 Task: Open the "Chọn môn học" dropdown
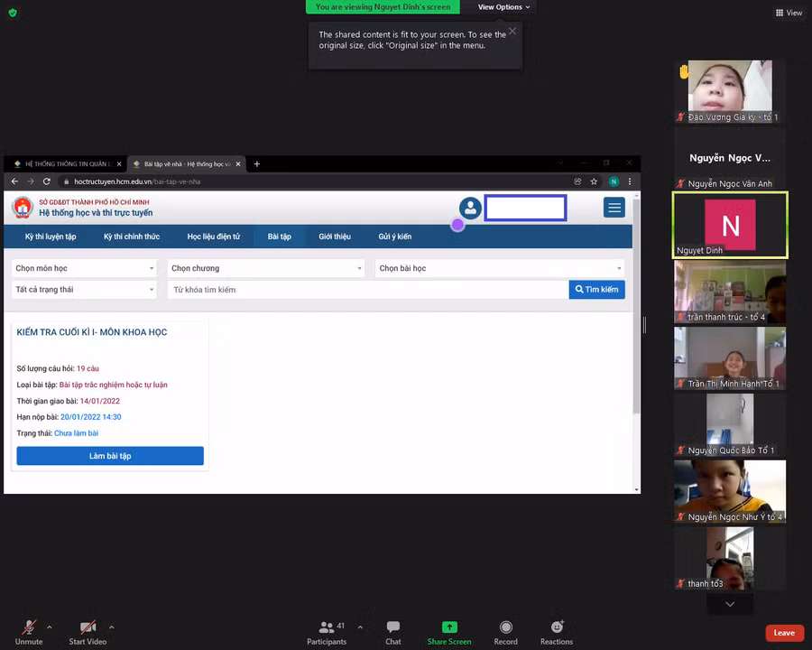85,268
